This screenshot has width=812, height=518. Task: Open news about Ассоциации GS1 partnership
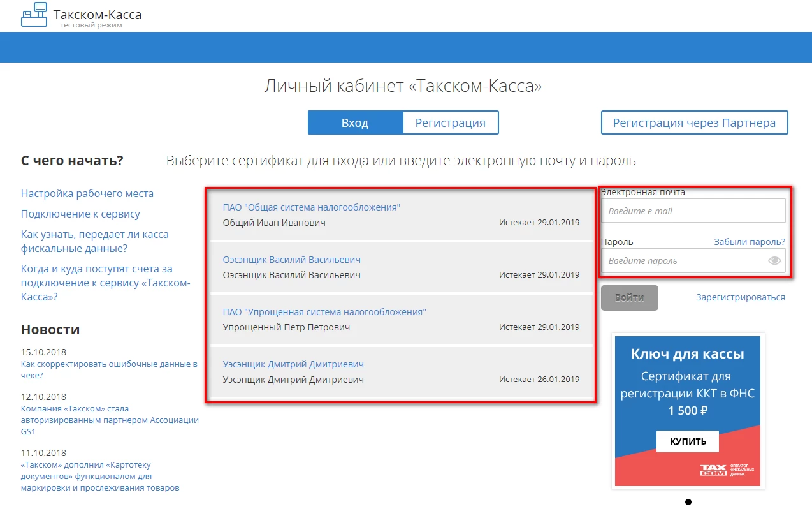[x=110, y=420]
